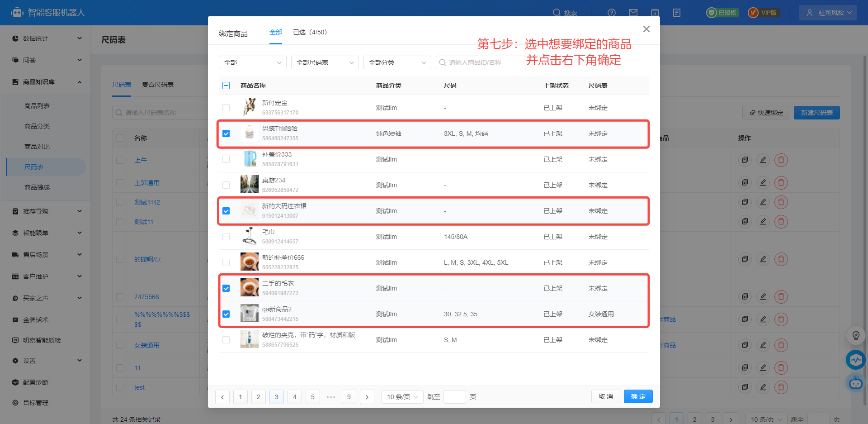Click the help question mark icon in header
This screenshot has width=868, height=424.
coord(612,13)
